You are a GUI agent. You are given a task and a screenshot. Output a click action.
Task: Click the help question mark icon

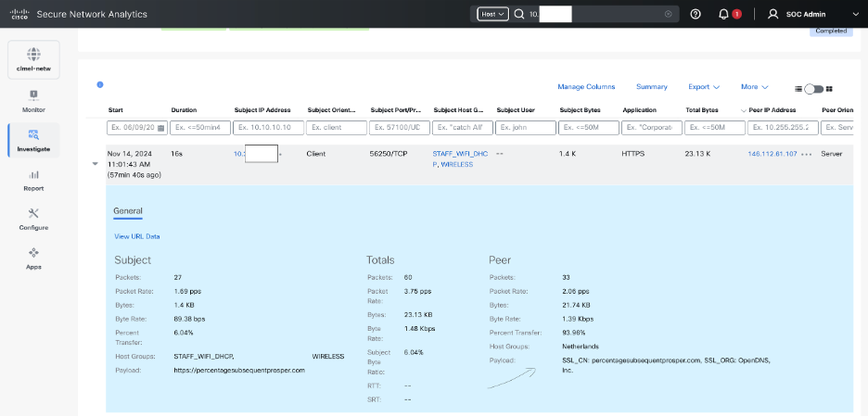(x=696, y=14)
